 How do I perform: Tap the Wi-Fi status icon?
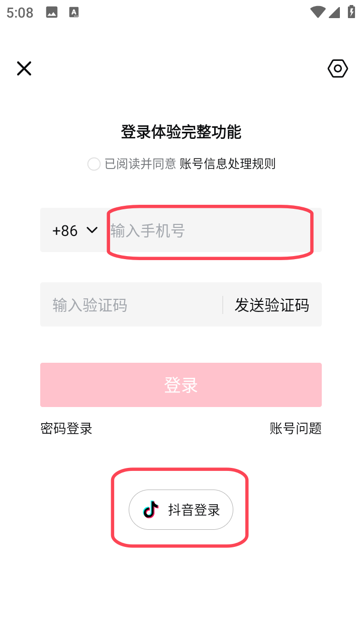coord(317,13)
